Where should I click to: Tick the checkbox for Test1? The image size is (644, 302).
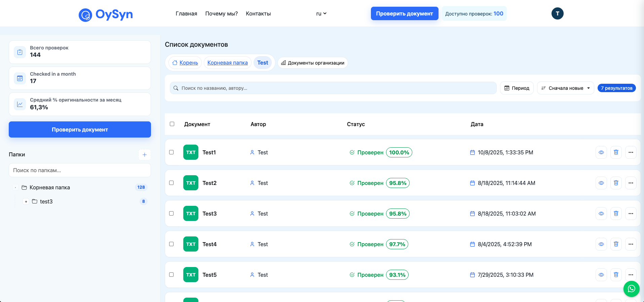tap(171, 152)
